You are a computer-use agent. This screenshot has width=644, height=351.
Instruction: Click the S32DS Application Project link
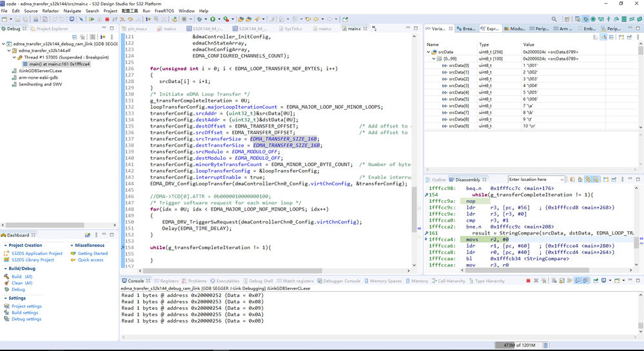pyautogui.click(x=37, y=254)
